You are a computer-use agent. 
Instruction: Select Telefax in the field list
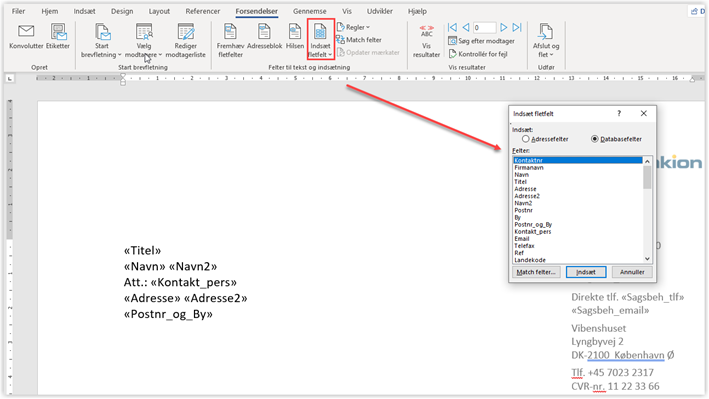[x=577, y=246]
